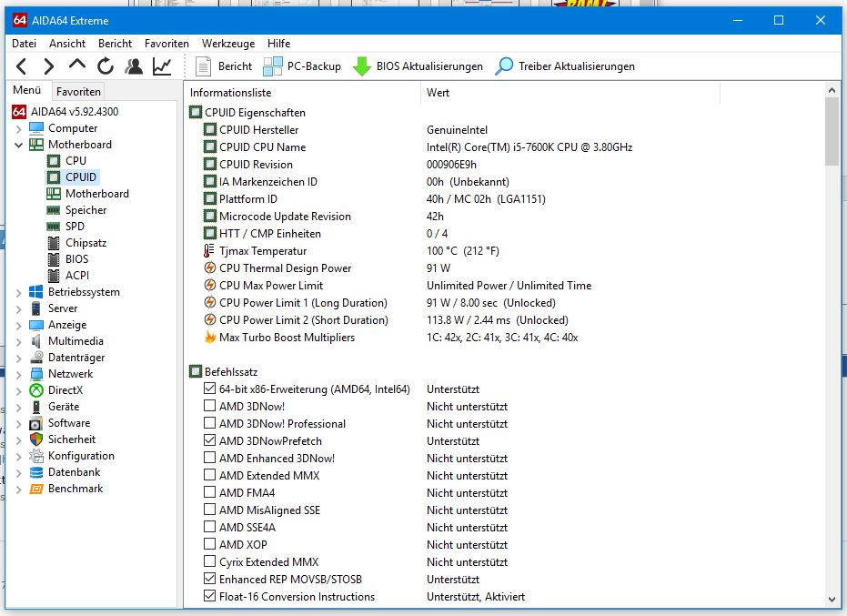
Task: Toggle Enhanced REP MOVSB/STOSB checkbox
Action: [209, 579]
